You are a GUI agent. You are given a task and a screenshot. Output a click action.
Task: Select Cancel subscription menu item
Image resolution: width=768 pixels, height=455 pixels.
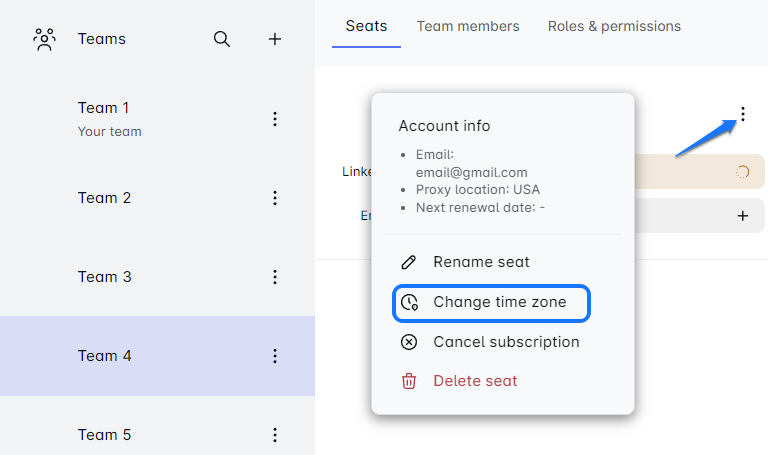point(505,342)
